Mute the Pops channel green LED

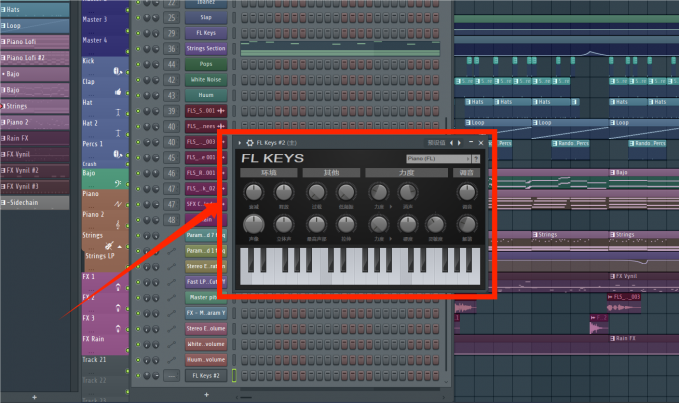pyautogui.click(x=138, y=64)
